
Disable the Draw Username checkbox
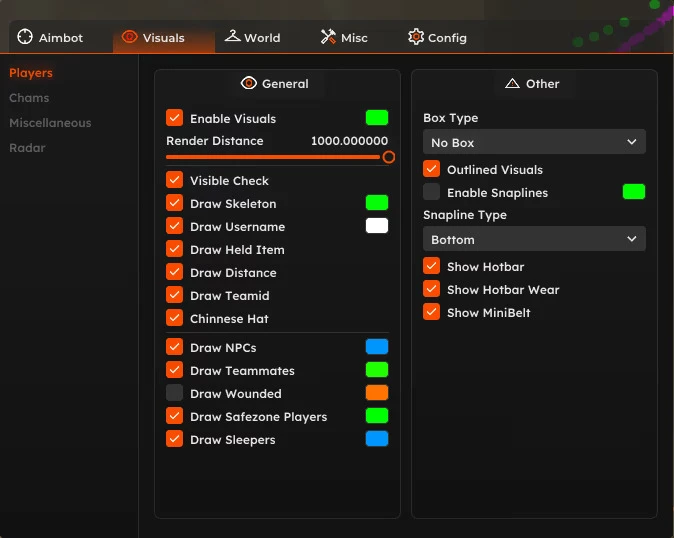pyautogui.click(x=175, y=226)
